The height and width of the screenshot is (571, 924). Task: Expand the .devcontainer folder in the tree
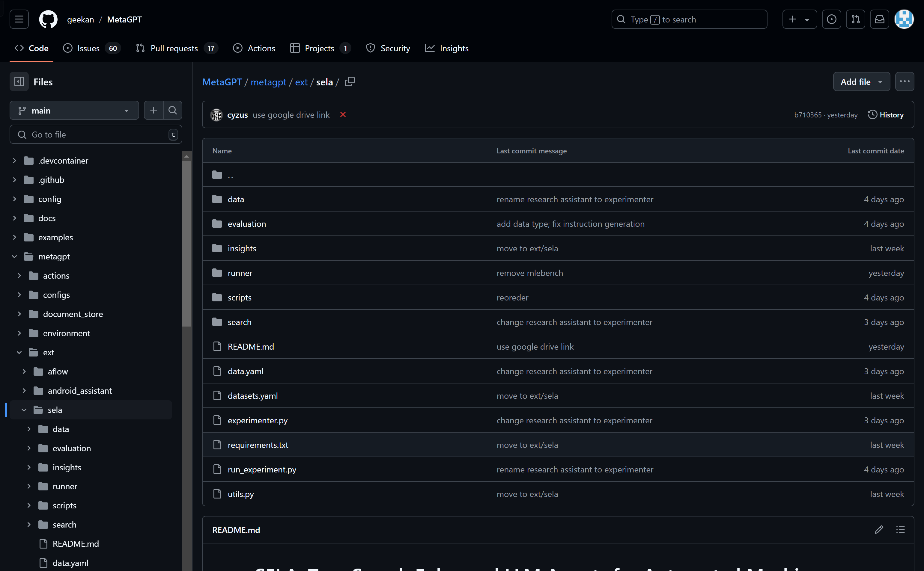[x=14, y=161]
